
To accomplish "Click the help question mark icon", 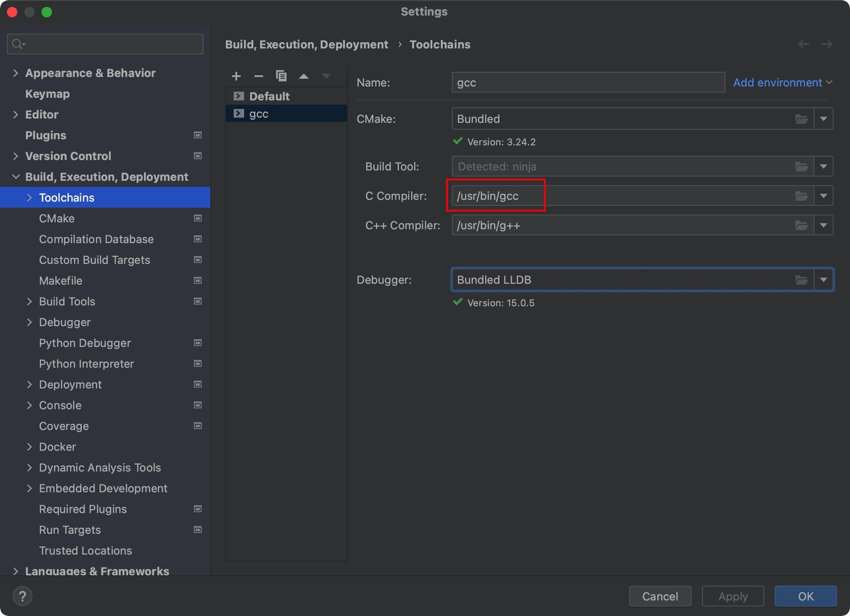I will click(23, 596).
